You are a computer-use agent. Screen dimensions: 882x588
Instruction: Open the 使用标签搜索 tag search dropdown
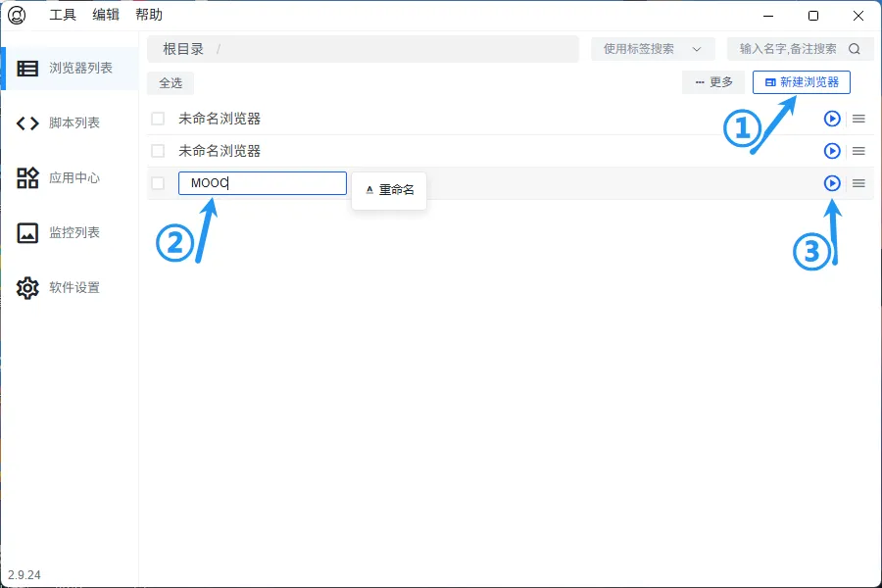(x=653, y=49)
